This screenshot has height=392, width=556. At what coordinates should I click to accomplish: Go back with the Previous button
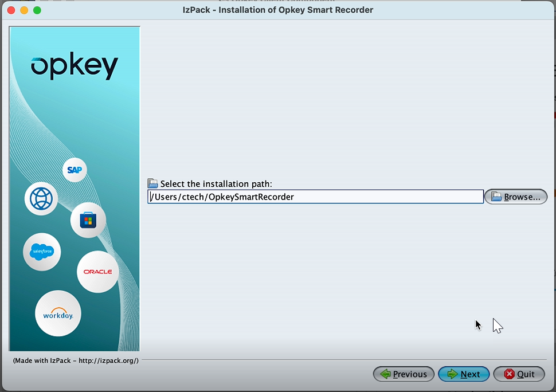pos(404,374)
